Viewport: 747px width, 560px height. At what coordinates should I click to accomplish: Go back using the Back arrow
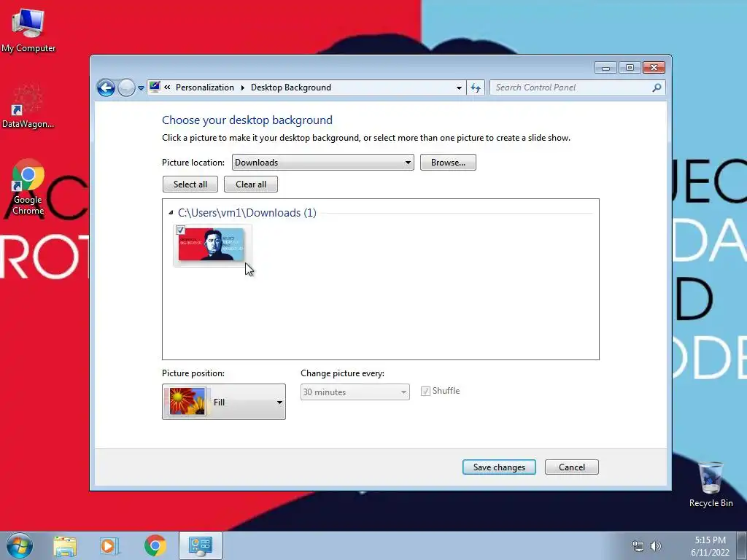pyautogui.click(x=106, y=87)
